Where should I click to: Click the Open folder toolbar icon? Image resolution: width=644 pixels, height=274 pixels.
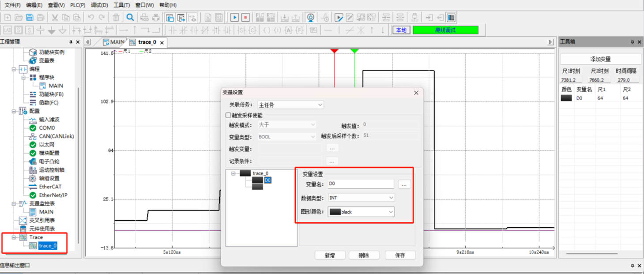(x=19, y=18)
